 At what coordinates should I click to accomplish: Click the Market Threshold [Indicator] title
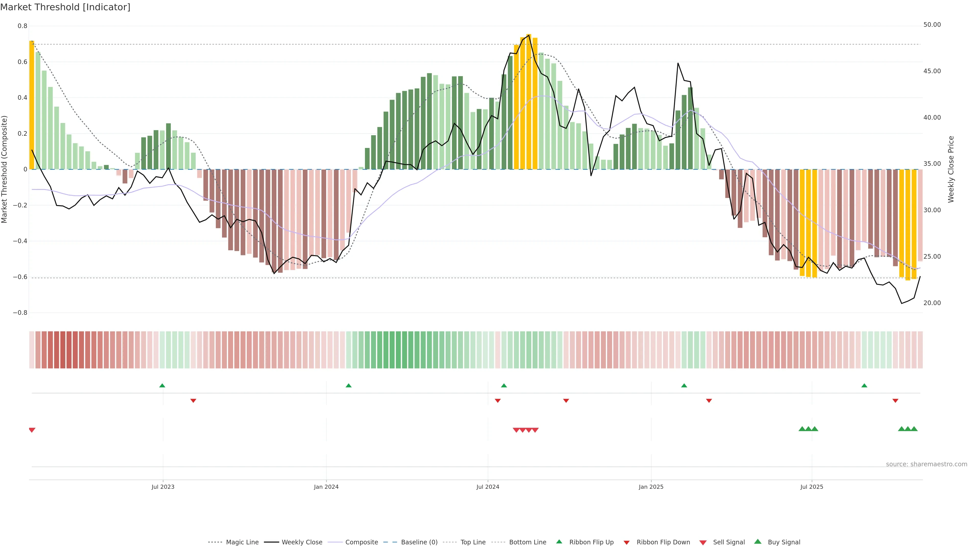pos(65,7)
